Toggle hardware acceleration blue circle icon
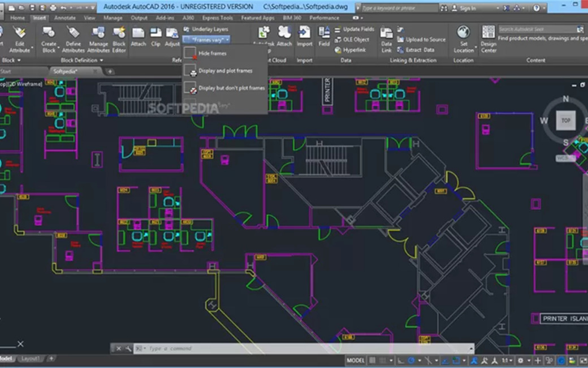The height and width of the screenshot is (368, 588). pos(561,361)
